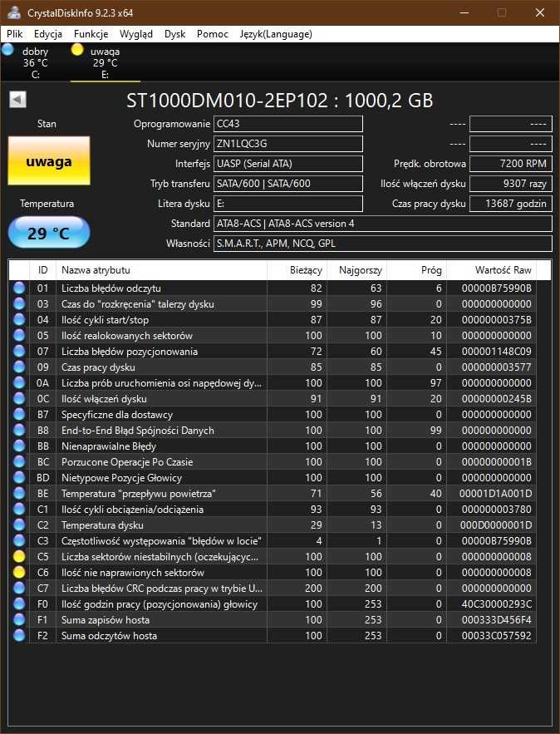Click status icon for attribute C3 row

(x=19, y=540)
